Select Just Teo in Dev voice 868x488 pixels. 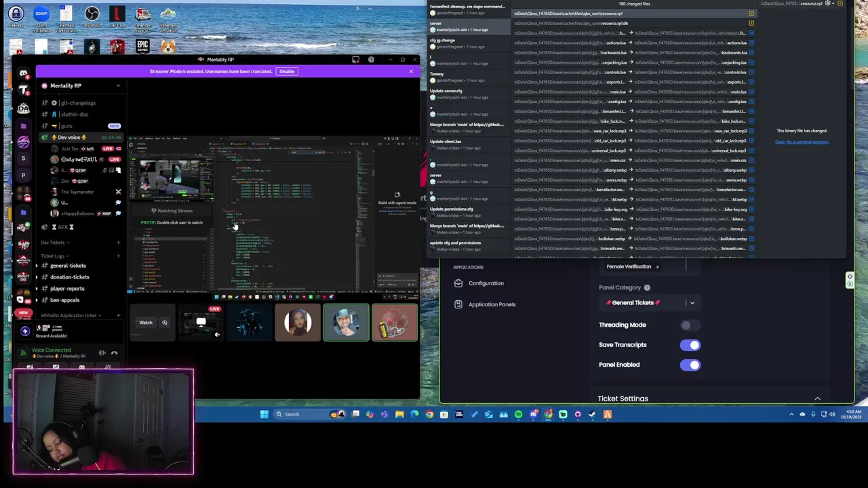[85, 148]
